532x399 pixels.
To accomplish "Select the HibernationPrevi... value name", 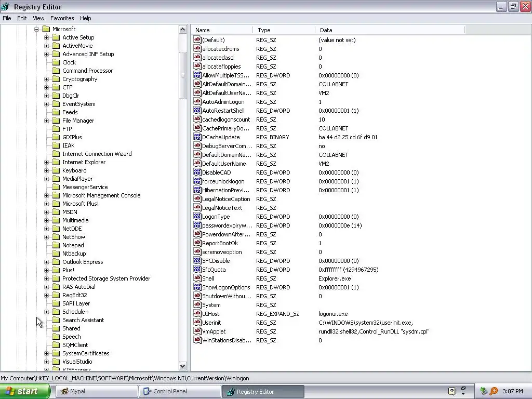I will pos(225,190).
